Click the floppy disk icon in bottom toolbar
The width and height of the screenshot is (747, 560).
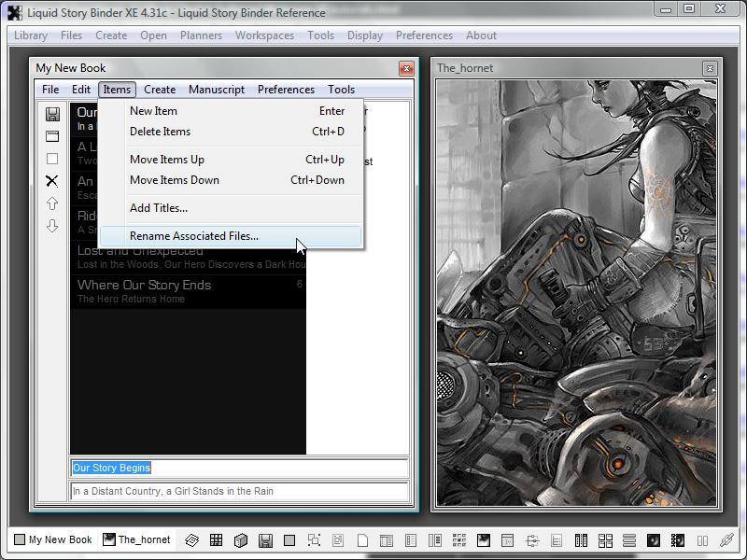click(x=265, y=539)
